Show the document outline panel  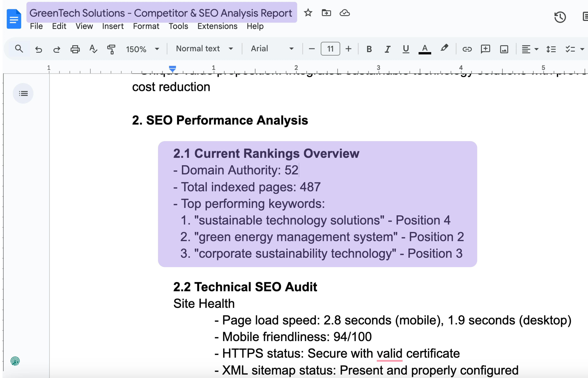coord(23,93)
